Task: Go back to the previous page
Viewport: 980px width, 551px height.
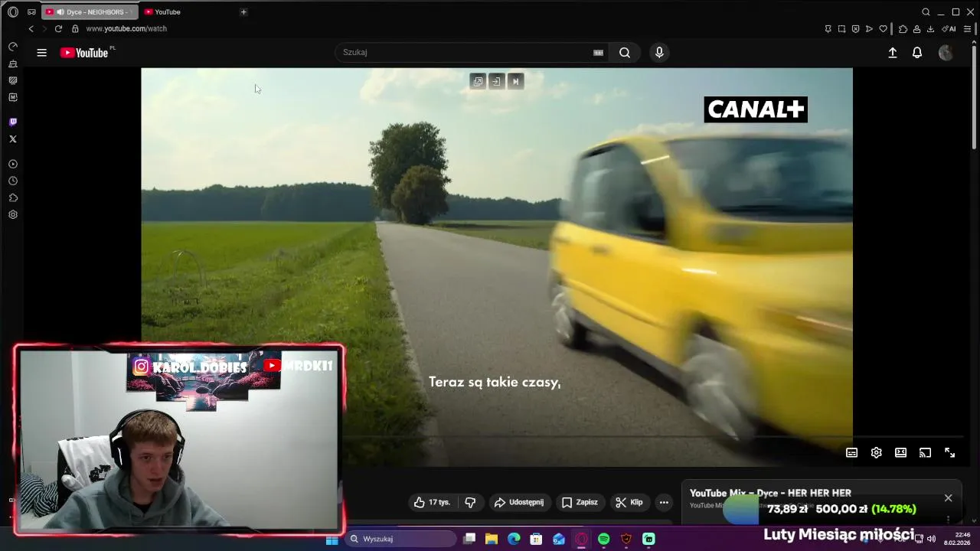Action: click(x=31, y=28)
